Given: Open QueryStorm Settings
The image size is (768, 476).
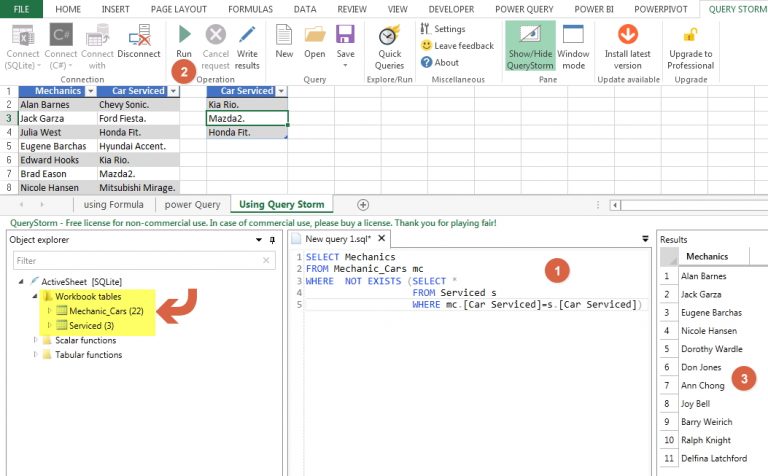Looking at the screenshot, I should [443, 29].
